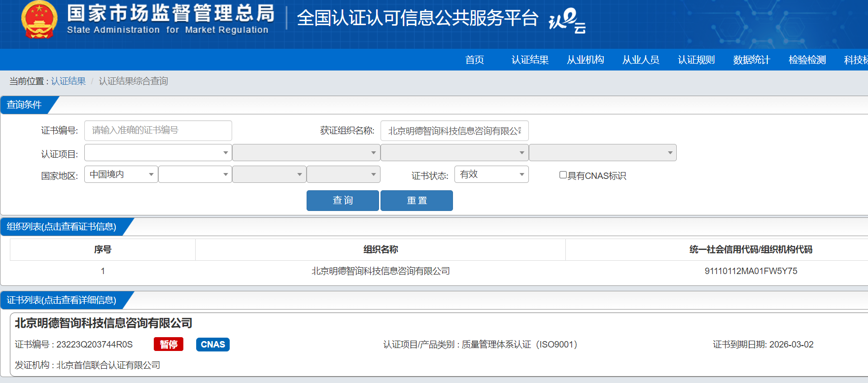Click the blue CNAS badge
868x383 pixels.
[213, 344]
